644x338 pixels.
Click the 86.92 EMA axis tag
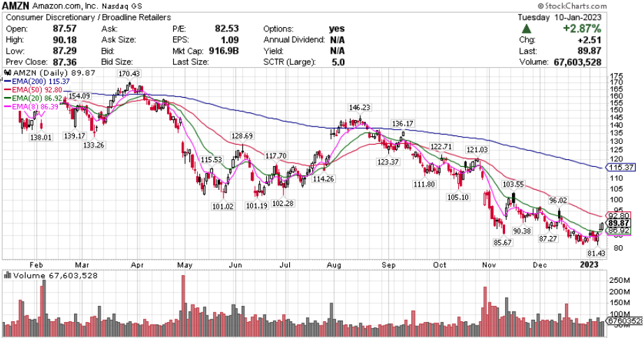point(619,230)
